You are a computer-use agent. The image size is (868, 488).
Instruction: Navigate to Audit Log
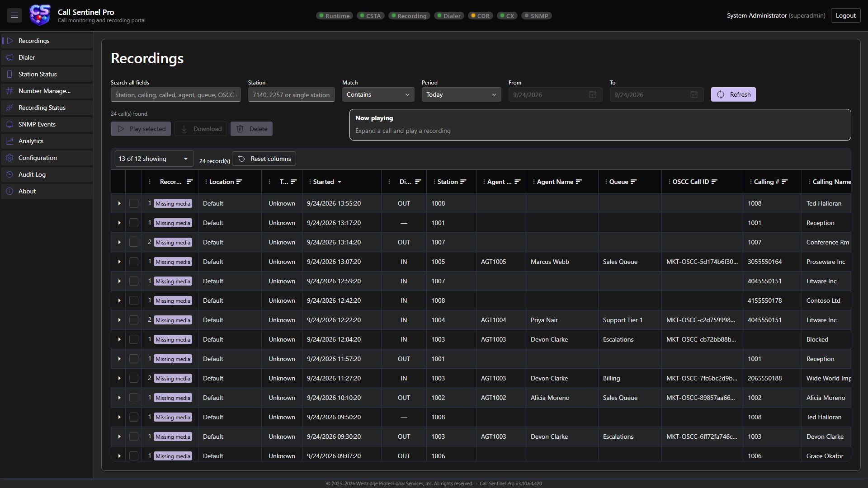tap(47, 174)
